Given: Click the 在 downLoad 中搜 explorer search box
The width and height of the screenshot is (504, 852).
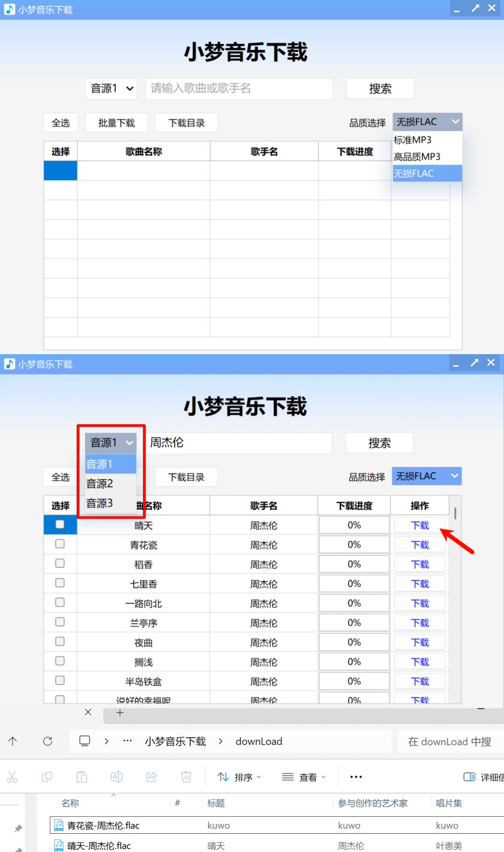Looking at the screenshot, I should coord(451,741).
